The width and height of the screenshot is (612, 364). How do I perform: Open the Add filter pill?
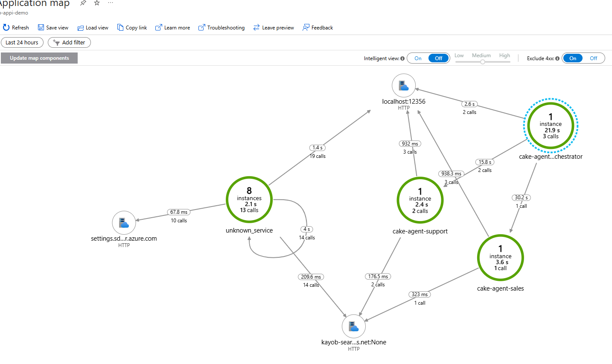[x=69, y=42]
